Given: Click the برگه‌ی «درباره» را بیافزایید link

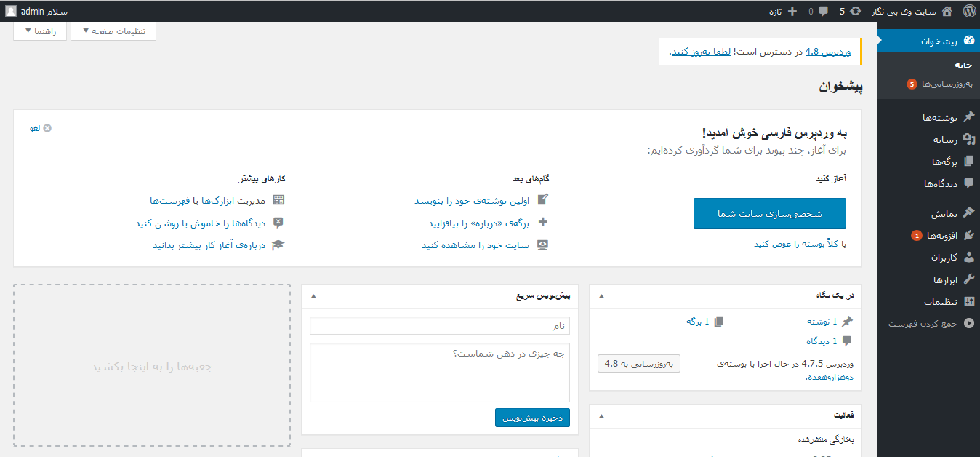Looking at the screenshot, I should tap(479, 223).
